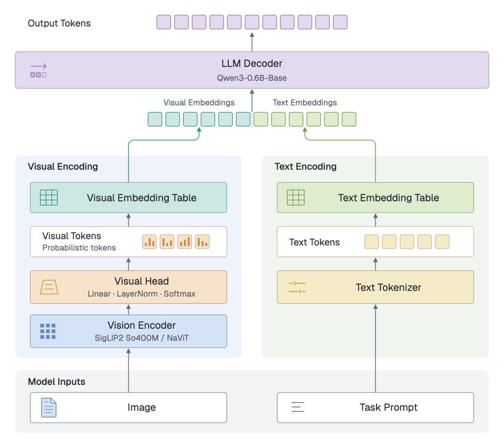Click the Text Tokenizer sliders icon
The width and height of the screenshot is (504, 448).
[x=297, y=287]
